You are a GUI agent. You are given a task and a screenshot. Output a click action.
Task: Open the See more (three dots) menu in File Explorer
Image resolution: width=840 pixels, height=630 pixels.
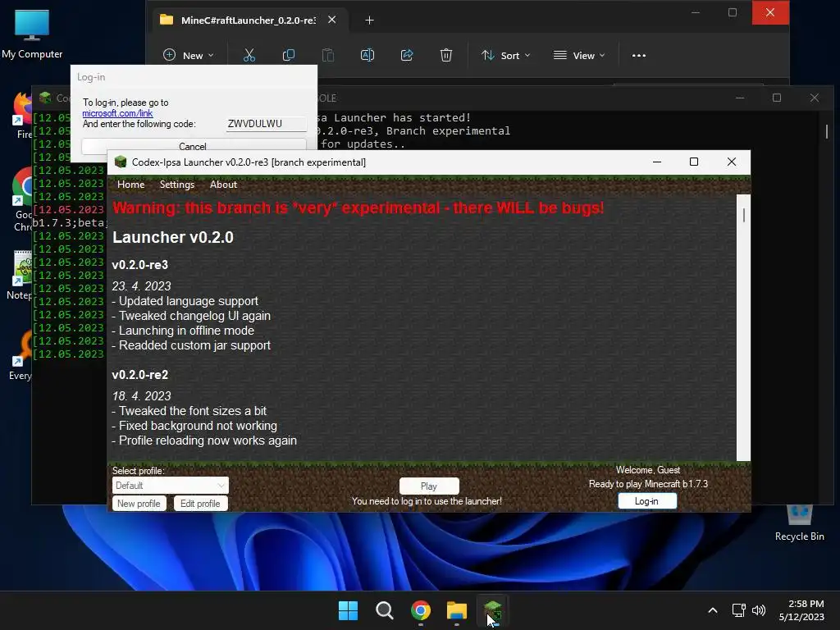coord(638,55)
